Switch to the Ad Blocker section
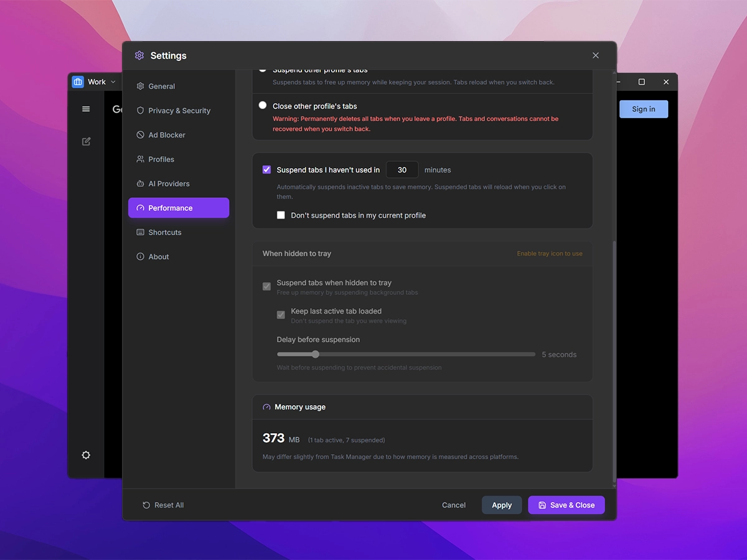The image size is (747, 560). click(x=166, y=135)
